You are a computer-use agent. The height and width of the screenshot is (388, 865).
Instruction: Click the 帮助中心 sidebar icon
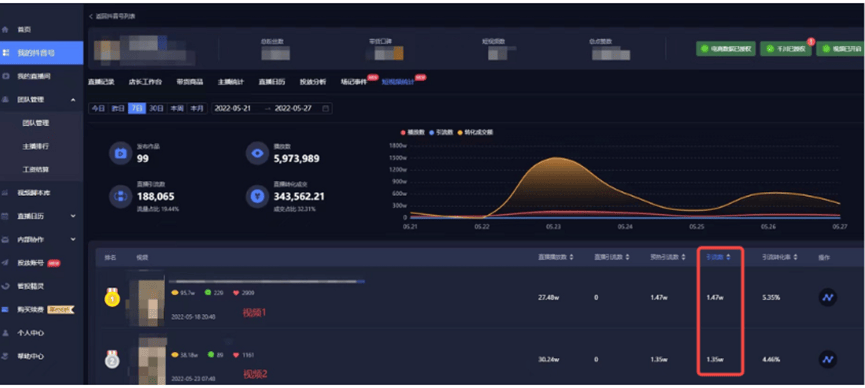tap(6, 357)
